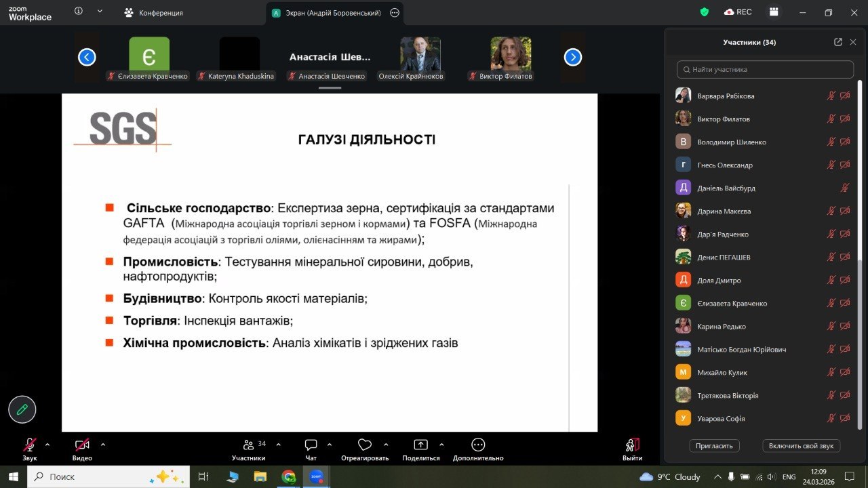Screen dimensions: 868x488
Task: Click the green encryption shield icon
Action: (x=705, y=12)
